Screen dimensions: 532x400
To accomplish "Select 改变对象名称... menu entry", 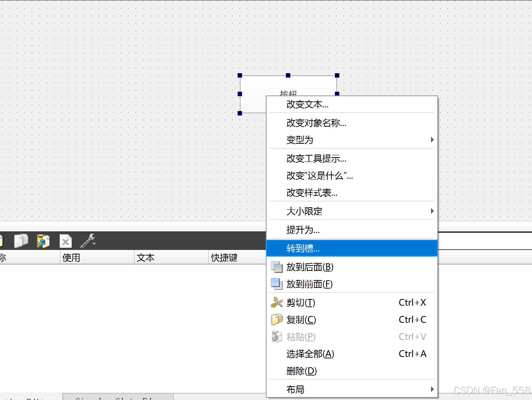I will (x=352, y=123).
